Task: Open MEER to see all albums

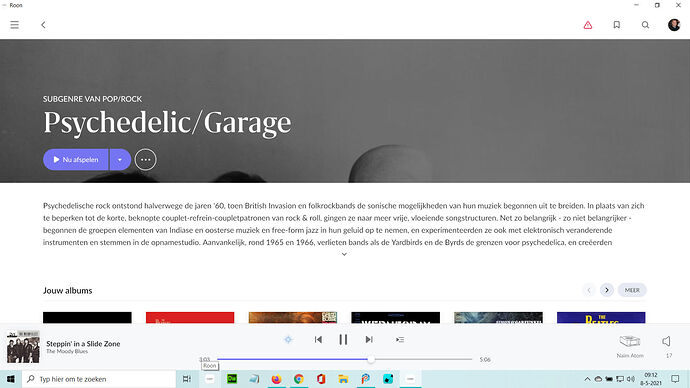Action: pyautogui.click(x=632, y=290)
